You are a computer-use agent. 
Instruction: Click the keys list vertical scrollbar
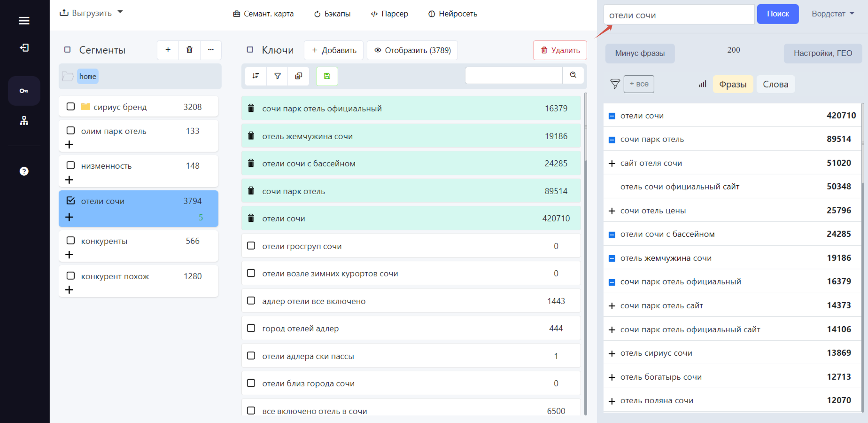(x=585, y=127)
